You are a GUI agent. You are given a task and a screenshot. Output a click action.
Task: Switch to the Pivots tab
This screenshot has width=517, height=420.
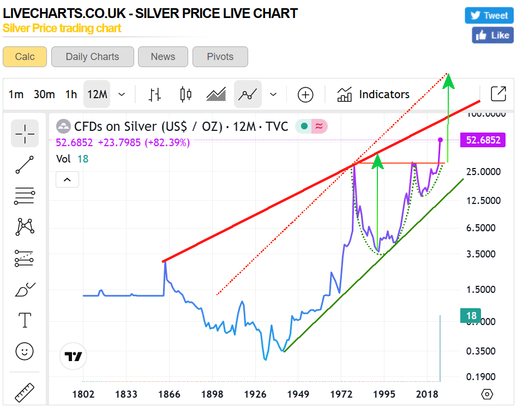pyautogui.click(x=220, y=57)
